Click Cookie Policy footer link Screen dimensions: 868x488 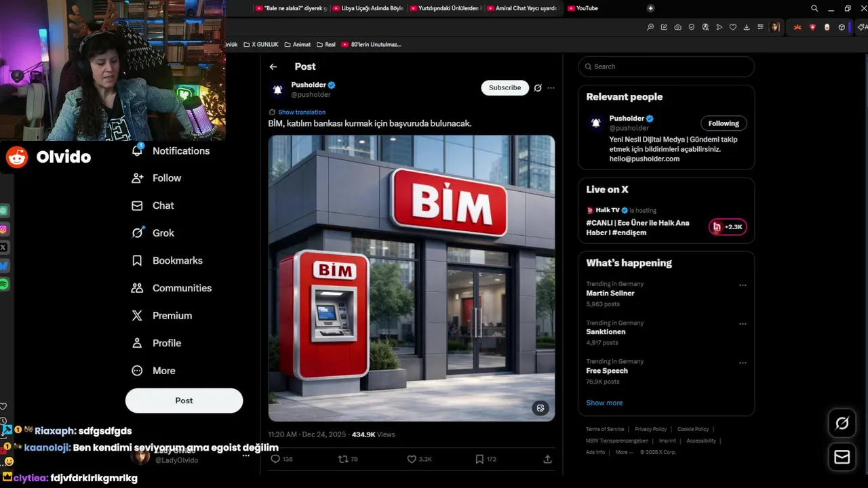pyautogui.click(x=693, y=429)
